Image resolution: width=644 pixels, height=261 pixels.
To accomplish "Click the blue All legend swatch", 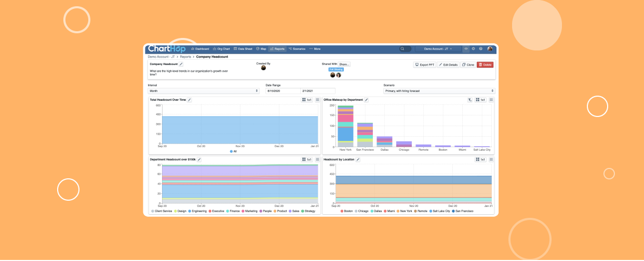I will (231, 151).
